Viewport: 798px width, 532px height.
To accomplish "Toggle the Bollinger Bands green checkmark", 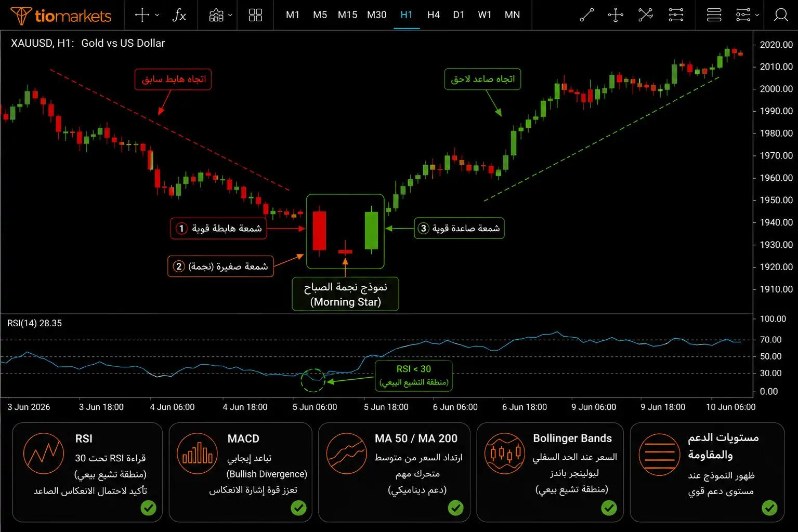I will (609, 508).
